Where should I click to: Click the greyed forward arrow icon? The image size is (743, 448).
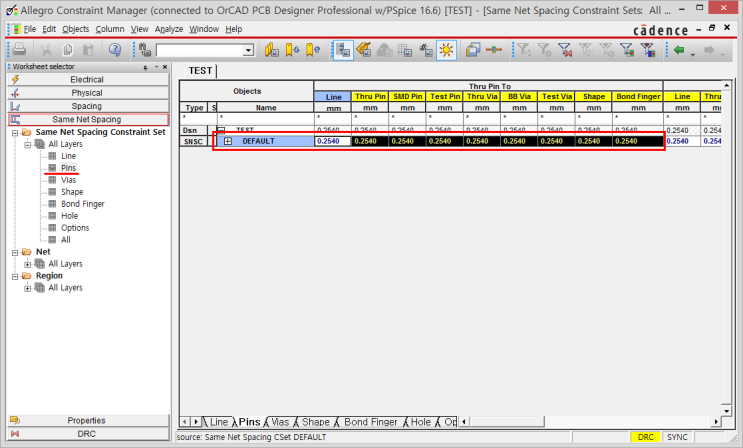pos(709,49)
